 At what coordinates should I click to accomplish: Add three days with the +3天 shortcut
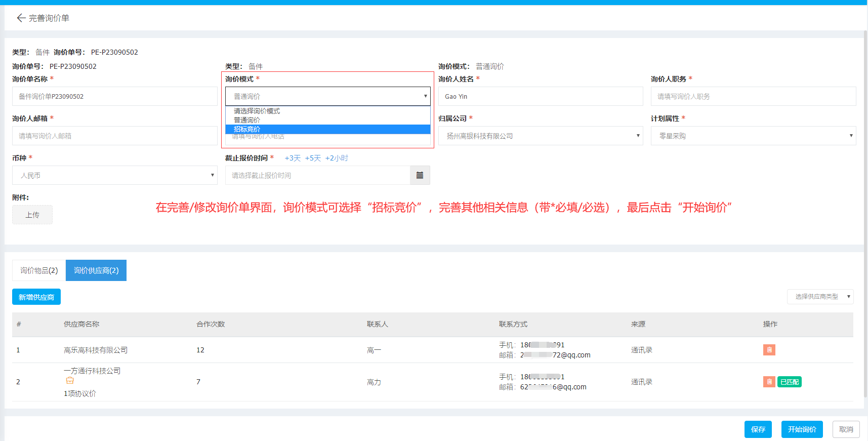click(x=293, y=158)
